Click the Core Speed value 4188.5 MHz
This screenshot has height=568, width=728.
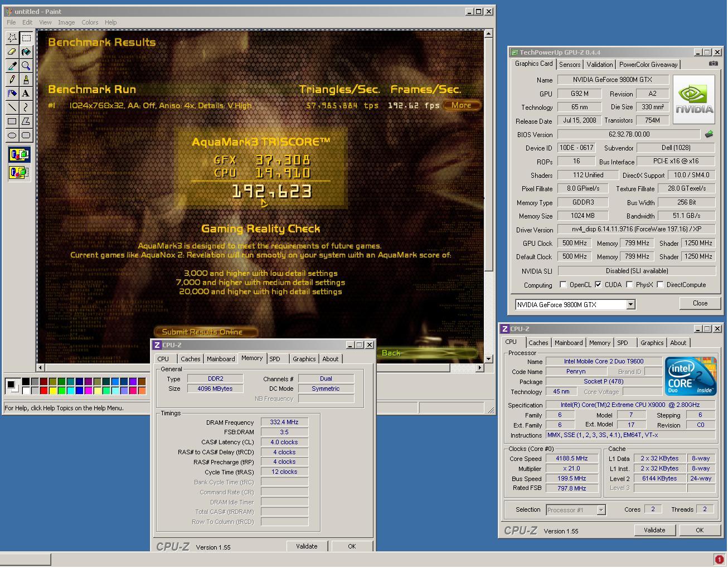click(x=572, y=459)
